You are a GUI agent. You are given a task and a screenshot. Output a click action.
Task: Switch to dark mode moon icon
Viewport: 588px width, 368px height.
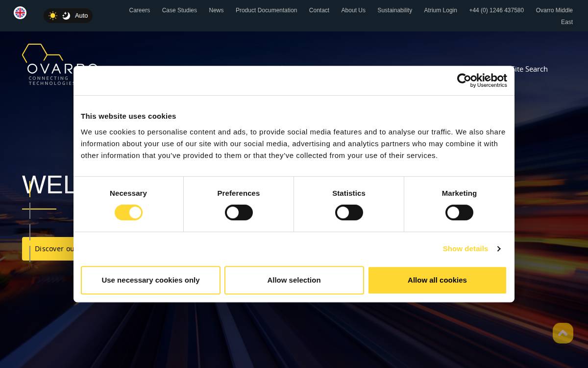click(x=66, y=16)
